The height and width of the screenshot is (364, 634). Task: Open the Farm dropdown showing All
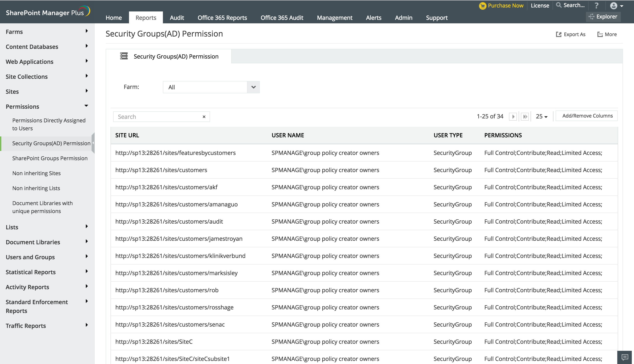(211, 87)
